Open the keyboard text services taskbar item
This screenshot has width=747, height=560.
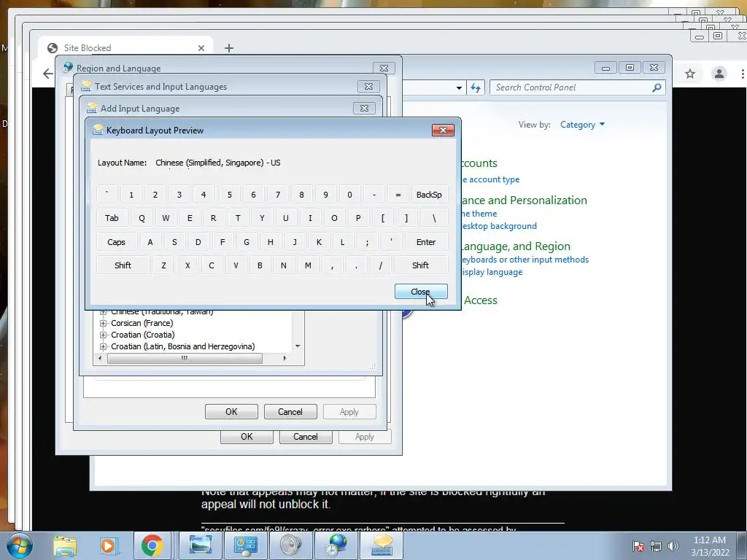381,545
